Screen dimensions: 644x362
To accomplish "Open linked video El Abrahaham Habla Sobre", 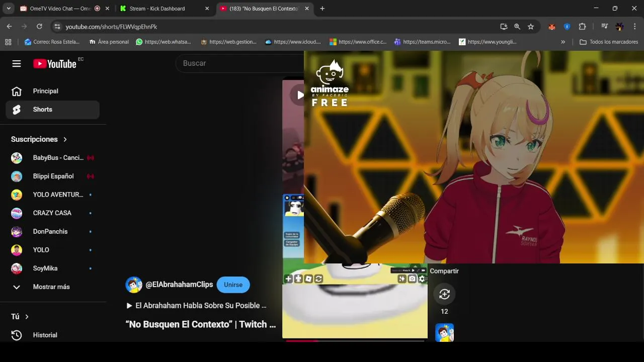I will (x=196, y=306).
